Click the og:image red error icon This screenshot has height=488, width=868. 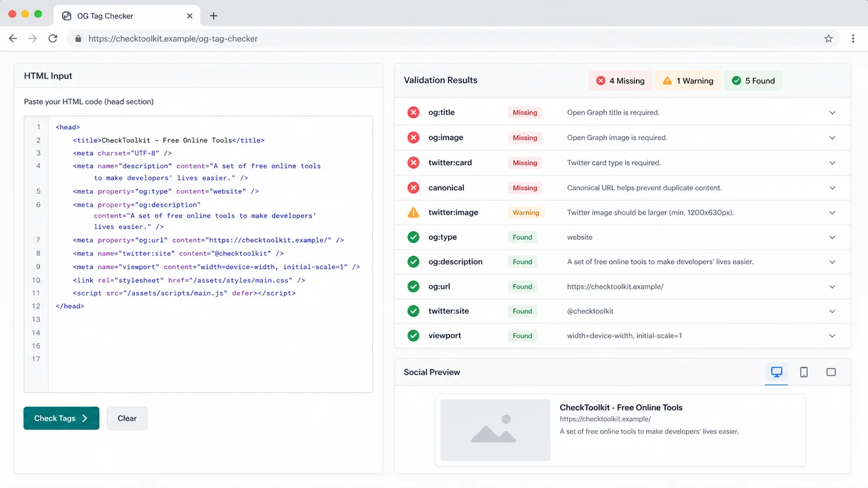coord(413,137)
